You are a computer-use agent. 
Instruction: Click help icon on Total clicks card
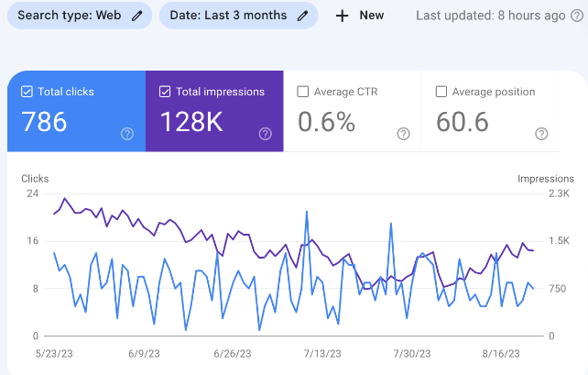(127, 134)
